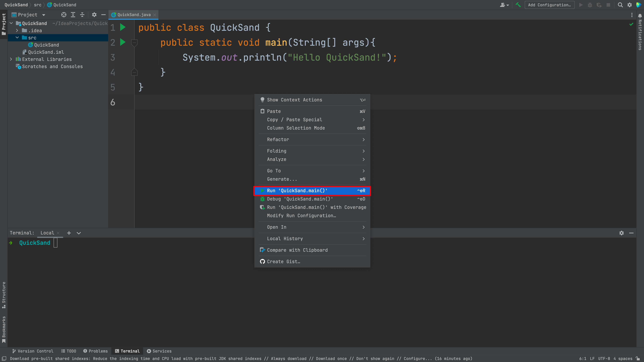
Task: Expand the .idea folder
Action: click(x=17, y=30)
